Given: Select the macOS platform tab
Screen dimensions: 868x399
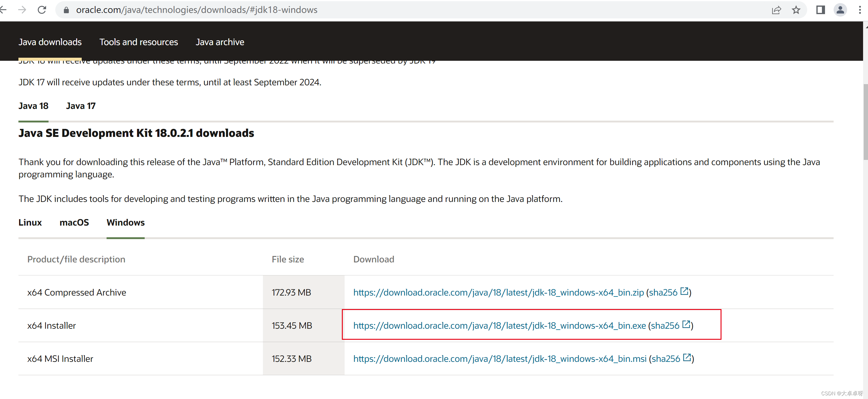Looking at the screenshot, I should 74,222.
